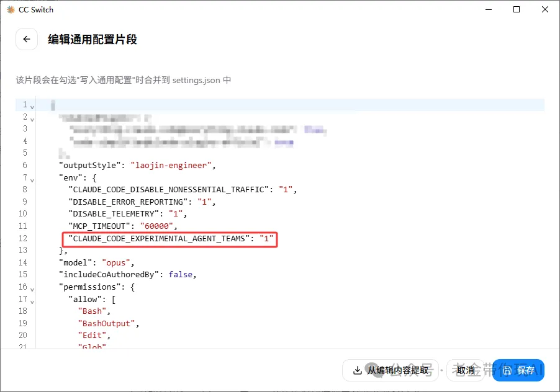This screenshot has width=560, height=392.
Task: Click the floppy disk icon on the save button
Action: coord(507,370)
